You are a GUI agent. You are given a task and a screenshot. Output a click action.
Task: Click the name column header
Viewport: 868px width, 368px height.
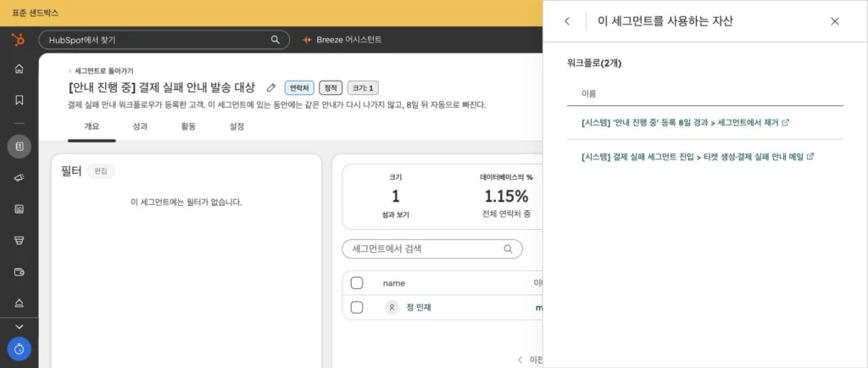tap(394, 283)
